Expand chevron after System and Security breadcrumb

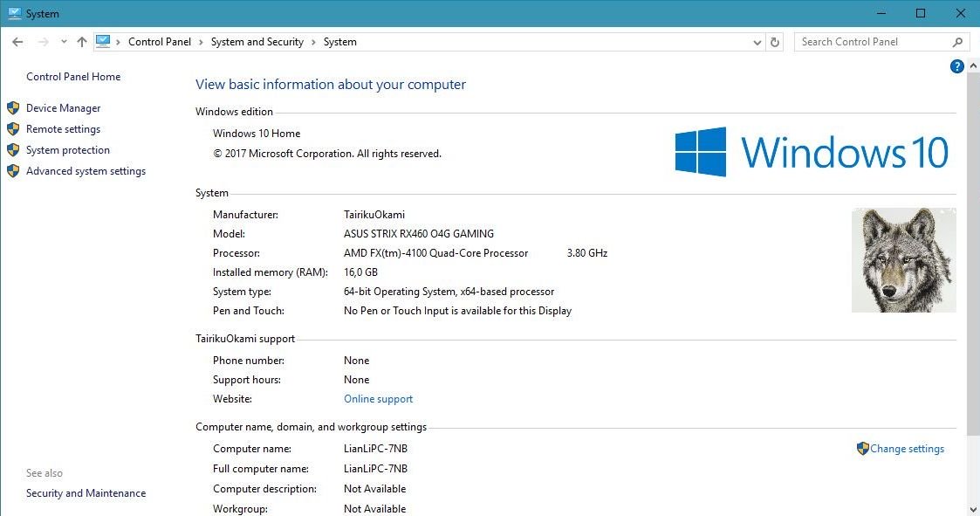pyautogui.click(x=313, y=42)
